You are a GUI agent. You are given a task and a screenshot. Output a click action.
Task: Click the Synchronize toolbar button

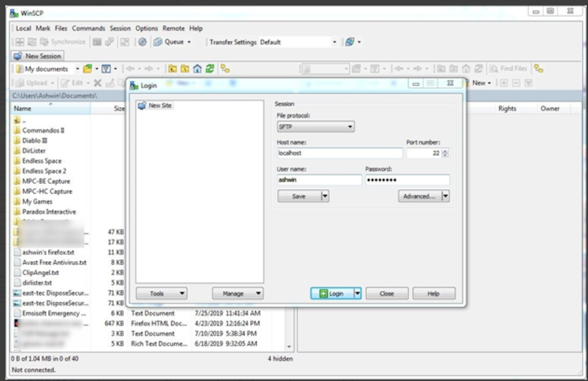pos(62,41)
